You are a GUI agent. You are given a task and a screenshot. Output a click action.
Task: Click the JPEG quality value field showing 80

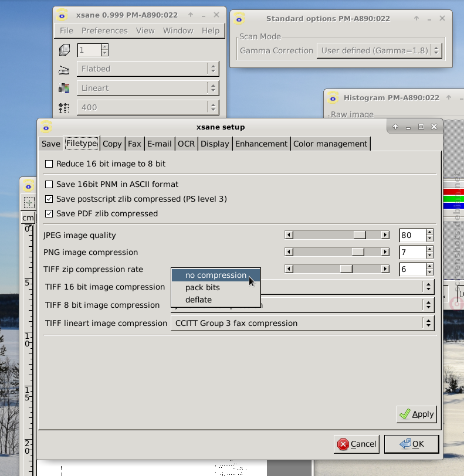(412, 235)
